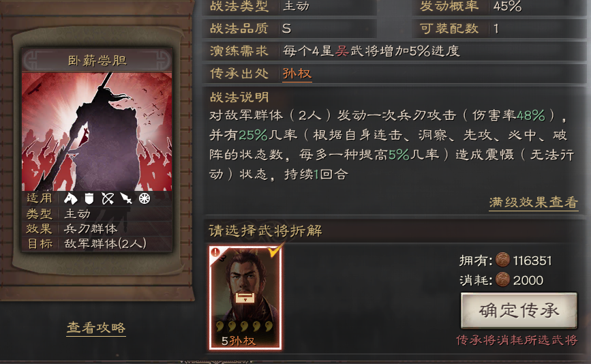Image resolution: width=591 pixels, height=364 pixels.
Task: Open the 查看攻略 strategy guide link
Action: pos(96,327)
